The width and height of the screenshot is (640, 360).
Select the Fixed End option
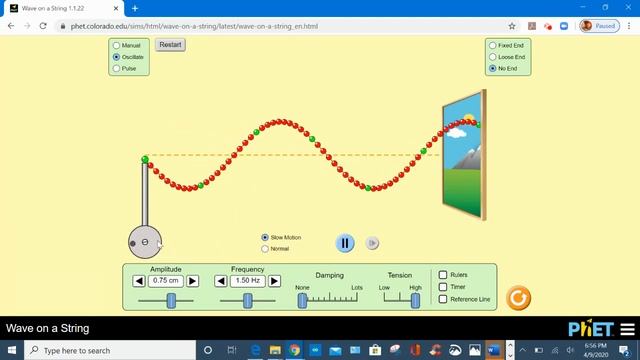(493, 45)
